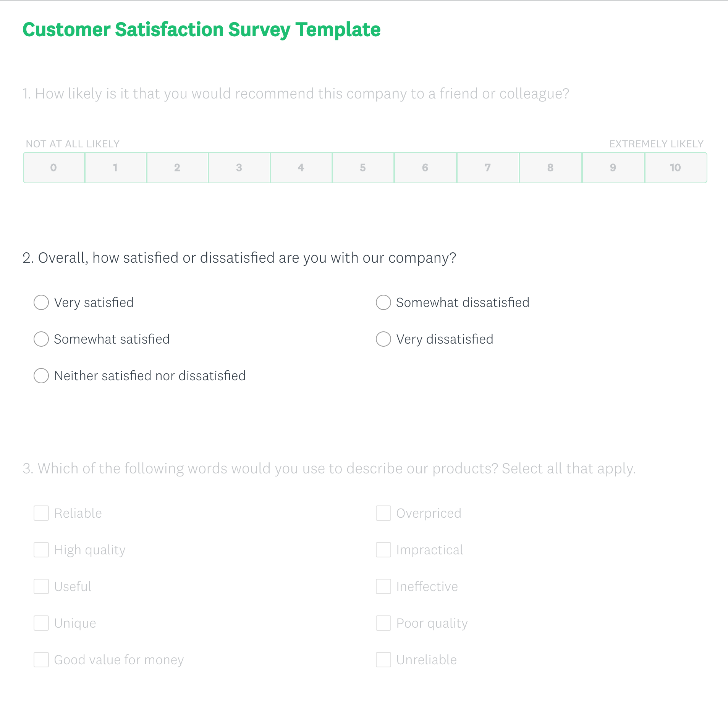Select 'Somewhat dissatisfied' radio button
Viewport: 728px width, 704px height.
[x=383, y=302]
